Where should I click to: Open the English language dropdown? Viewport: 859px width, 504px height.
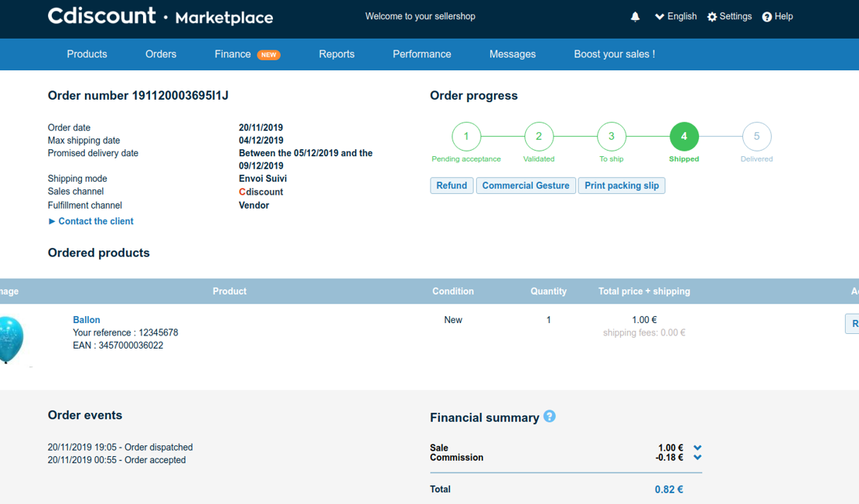coord(676,16)
